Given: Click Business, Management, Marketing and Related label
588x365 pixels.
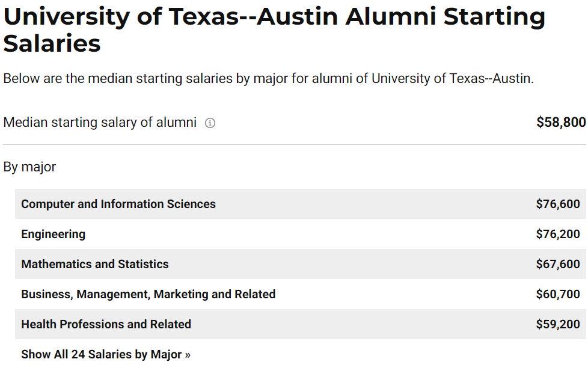Looking at the screenshot, I should [148, 294].
